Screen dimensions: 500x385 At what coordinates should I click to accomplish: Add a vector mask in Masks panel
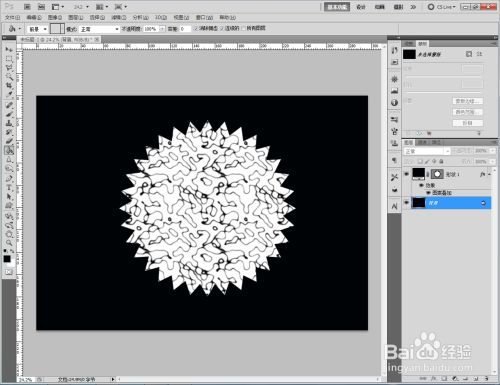point(479,54)
